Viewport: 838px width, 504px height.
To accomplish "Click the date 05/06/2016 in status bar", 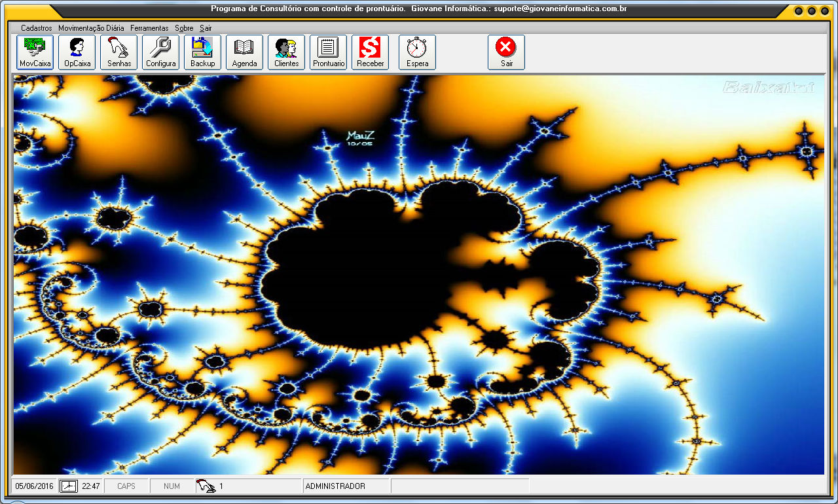I will pos(35,486).
